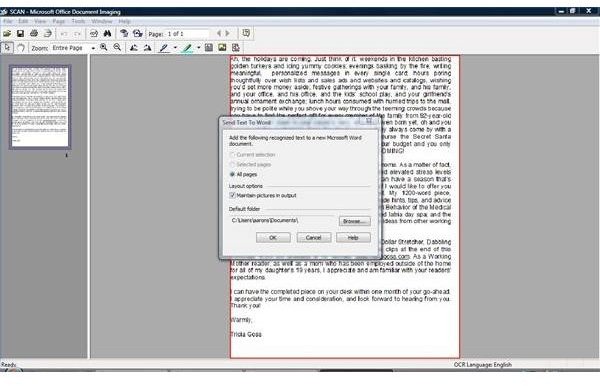
Task: Click the Save floppy disk icon
Action: pos(20,34)
